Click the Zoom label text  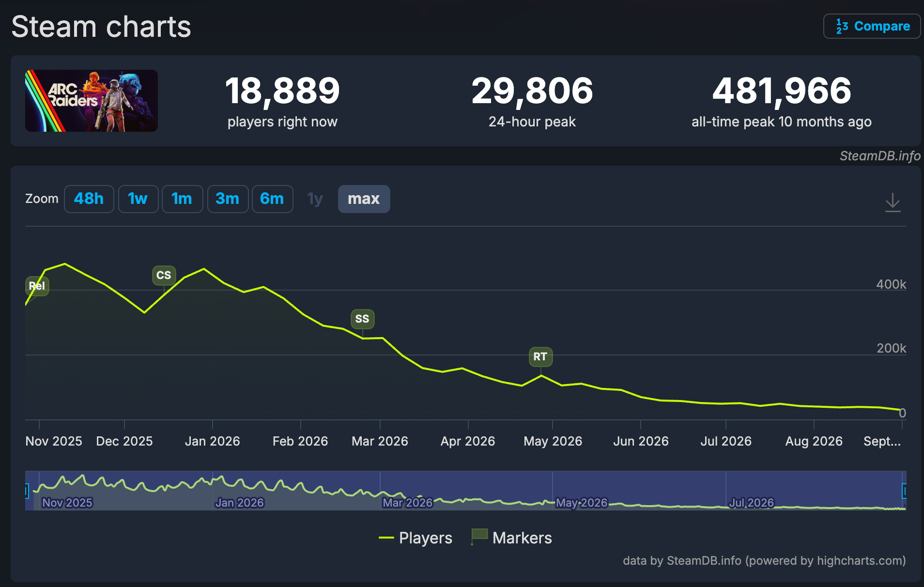coord(42,199)
